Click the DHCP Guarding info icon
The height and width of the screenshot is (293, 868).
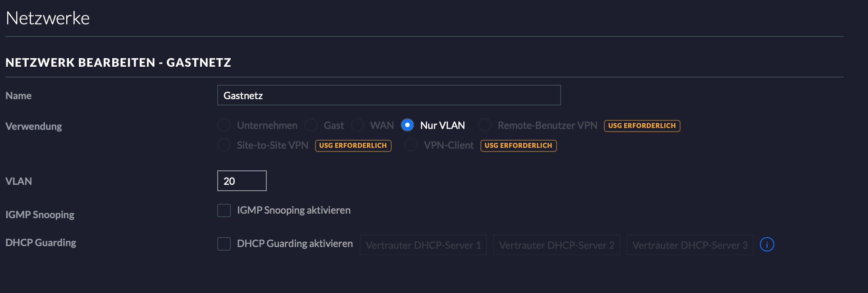click(x=767, y=244)
